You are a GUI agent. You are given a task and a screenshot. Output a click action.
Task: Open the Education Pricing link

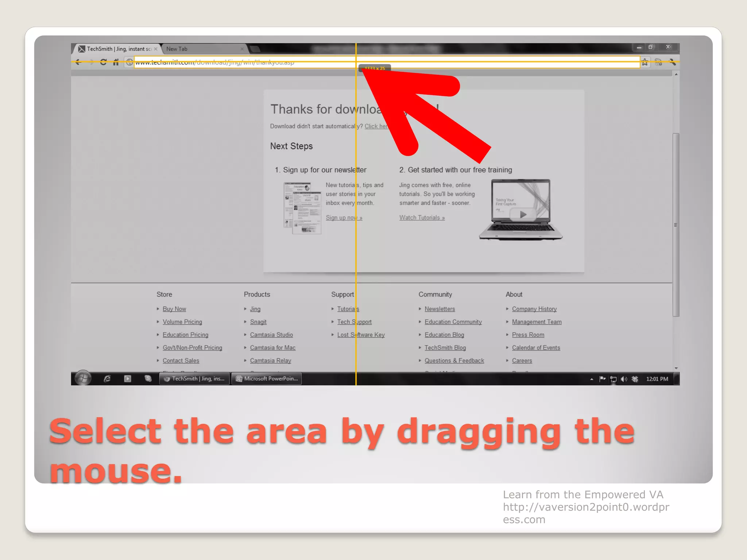tap(185, 335)
